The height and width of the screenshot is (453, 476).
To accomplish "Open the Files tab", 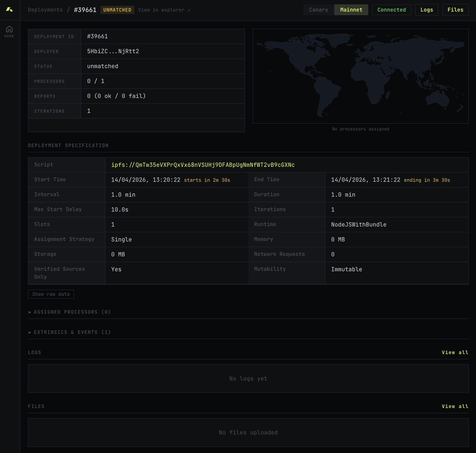I will (455, 10).
